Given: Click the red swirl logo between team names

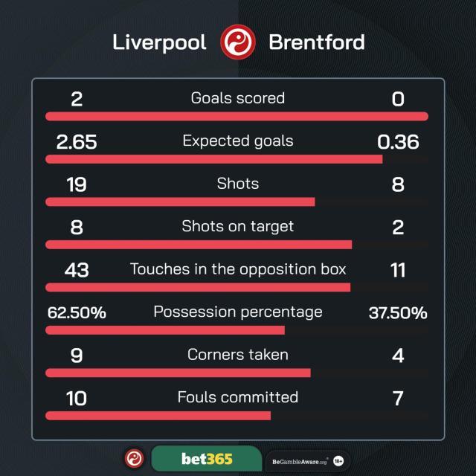Looking at the screenshot, I should point(238,41).
